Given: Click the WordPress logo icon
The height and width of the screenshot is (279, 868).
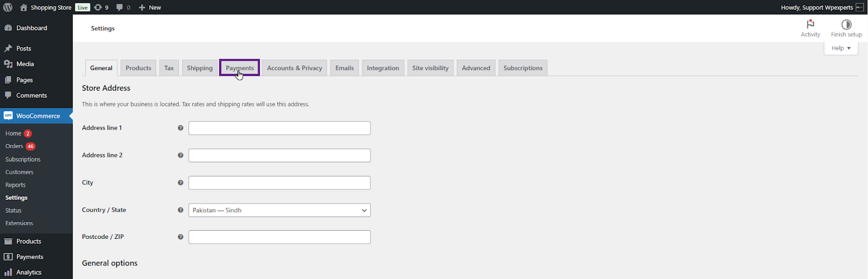Looking at the screenshot, I should 8,8.
